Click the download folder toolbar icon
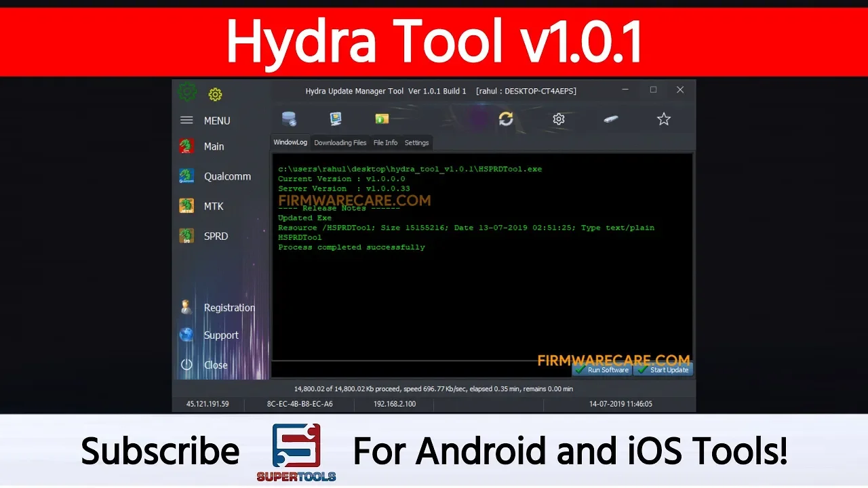Viewport: 868px width, 488px height. (382, 119)
